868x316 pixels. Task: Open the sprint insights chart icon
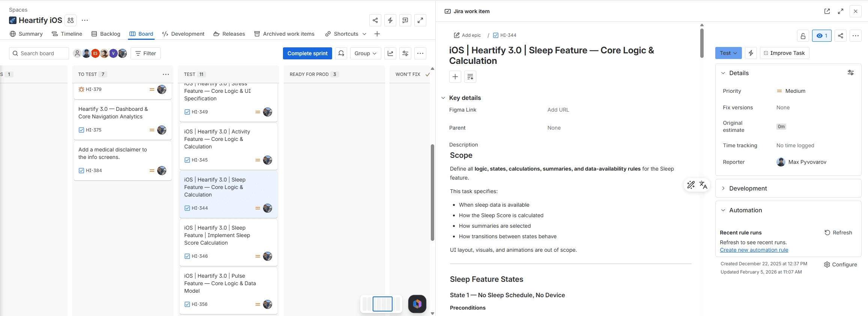coord(390,53)
